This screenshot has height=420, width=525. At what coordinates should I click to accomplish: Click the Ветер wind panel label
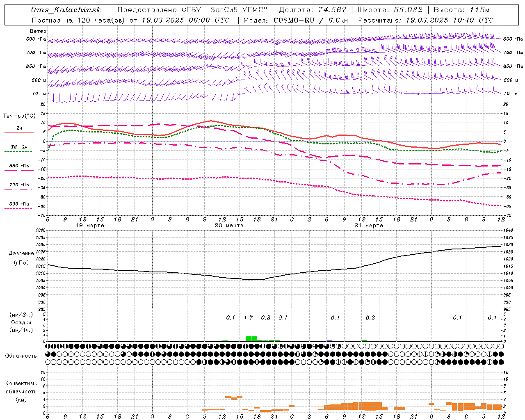(x=38, y=31)
